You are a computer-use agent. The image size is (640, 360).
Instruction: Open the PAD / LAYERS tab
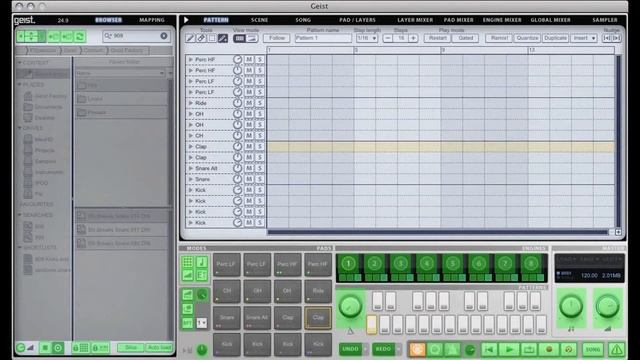[357, 20]
